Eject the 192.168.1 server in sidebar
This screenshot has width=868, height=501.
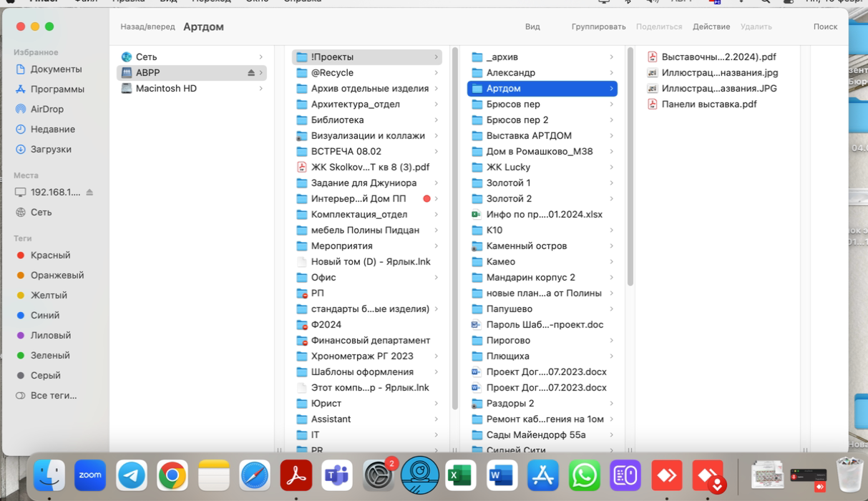(89, 193)
